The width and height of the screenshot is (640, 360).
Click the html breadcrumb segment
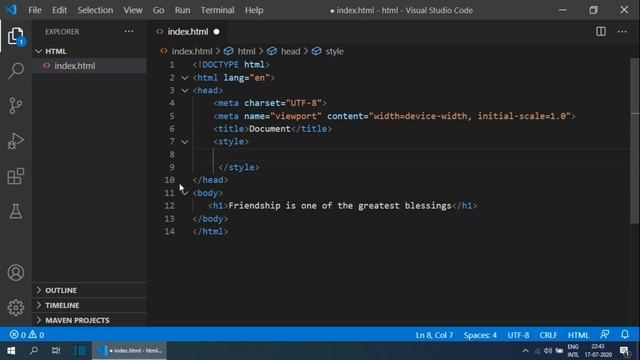(246, 51)
